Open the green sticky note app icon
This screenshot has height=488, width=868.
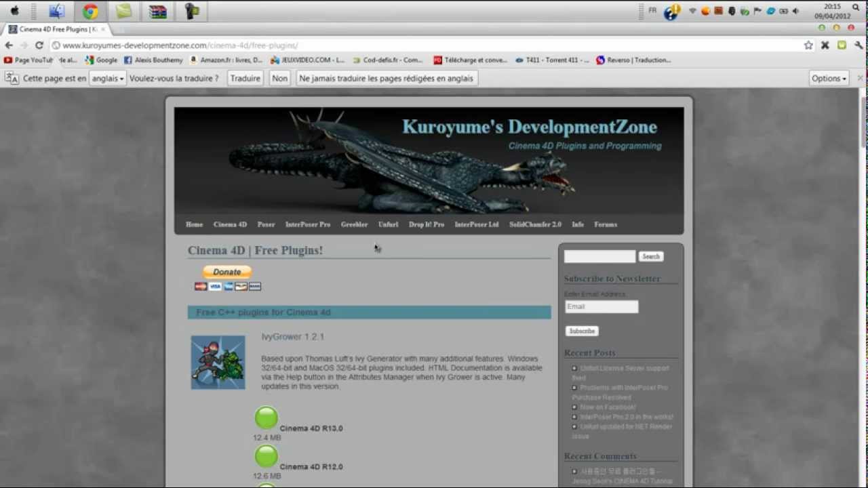pos(123,11)
